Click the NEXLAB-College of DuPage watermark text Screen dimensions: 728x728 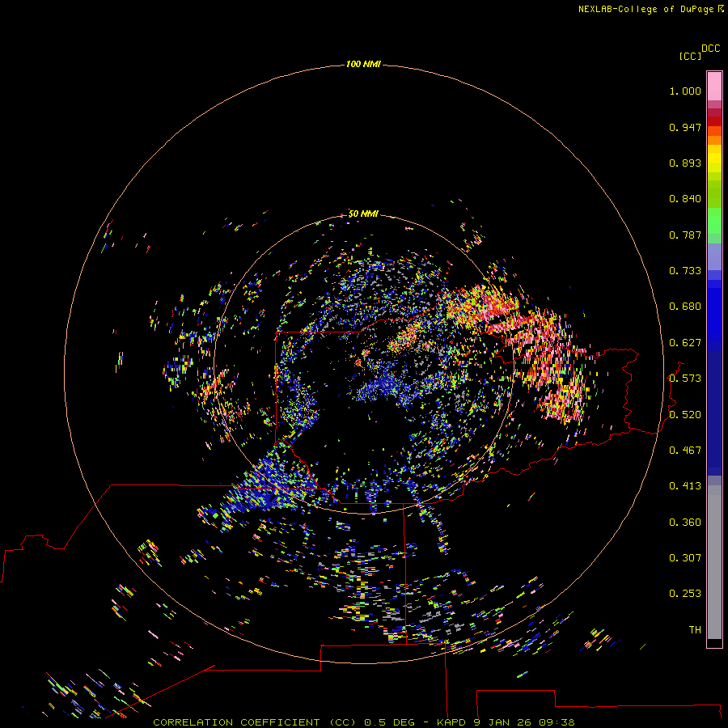click(x=650, y=9)
